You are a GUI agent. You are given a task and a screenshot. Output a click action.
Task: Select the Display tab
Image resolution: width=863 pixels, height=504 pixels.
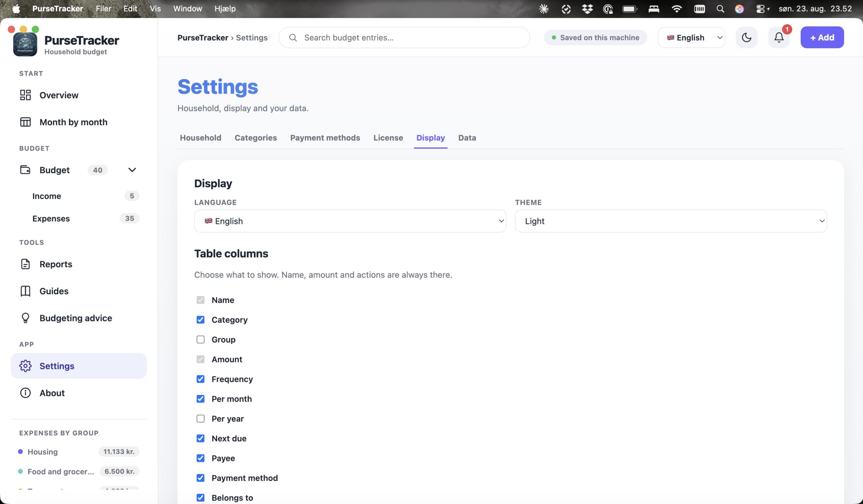click(x=430, y=137)
